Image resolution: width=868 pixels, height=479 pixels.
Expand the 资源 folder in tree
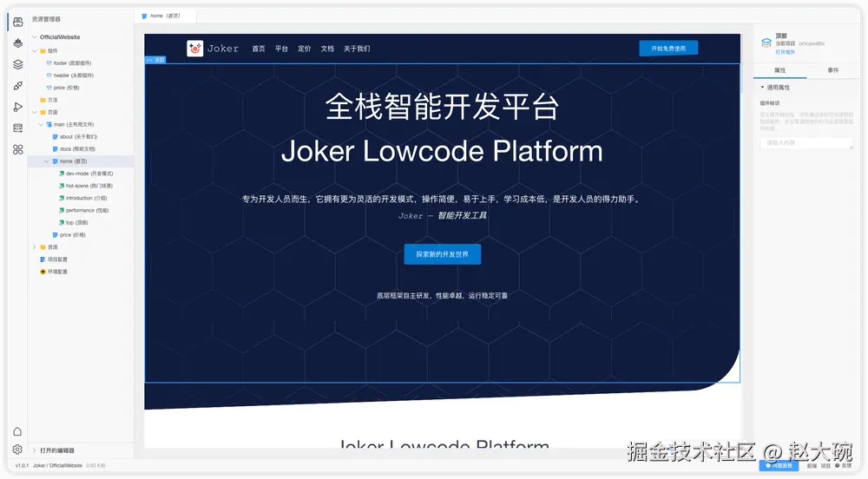tap(35, 247)
